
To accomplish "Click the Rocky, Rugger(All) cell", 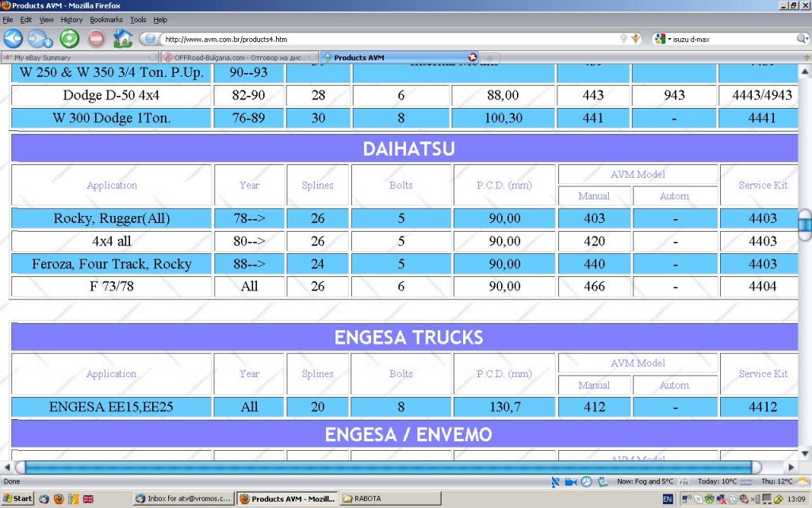I will 111,218.
